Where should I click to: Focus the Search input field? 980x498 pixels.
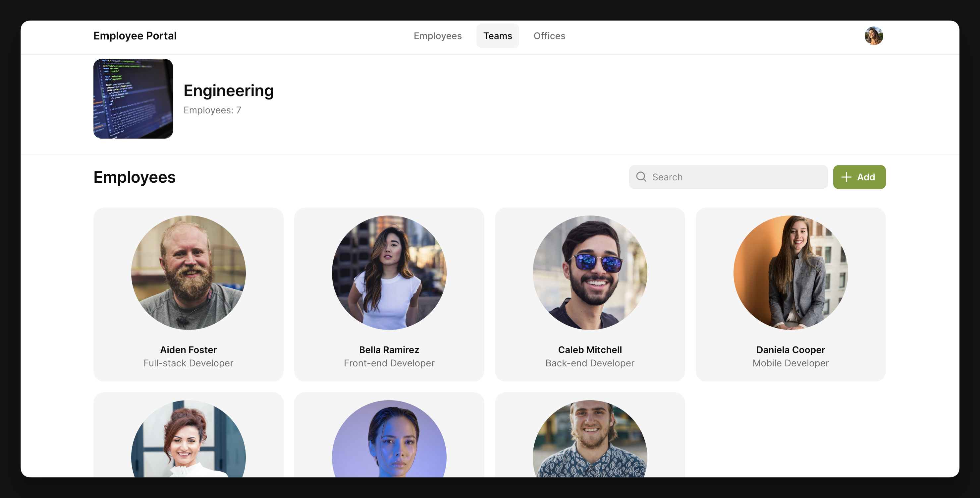tap(728, 177)
